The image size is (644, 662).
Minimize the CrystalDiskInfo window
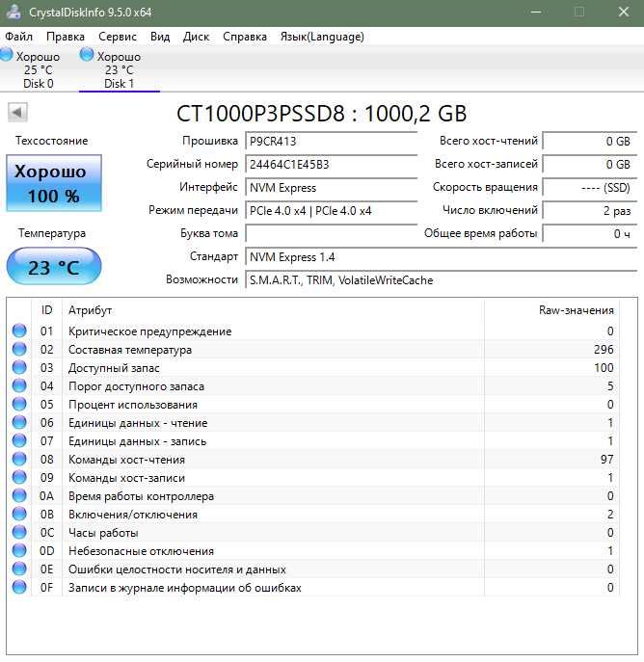536,12
